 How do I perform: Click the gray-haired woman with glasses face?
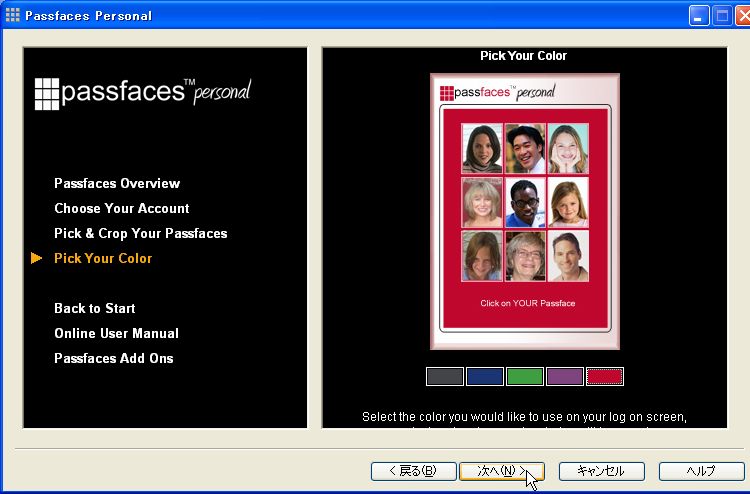pos(525,256)
